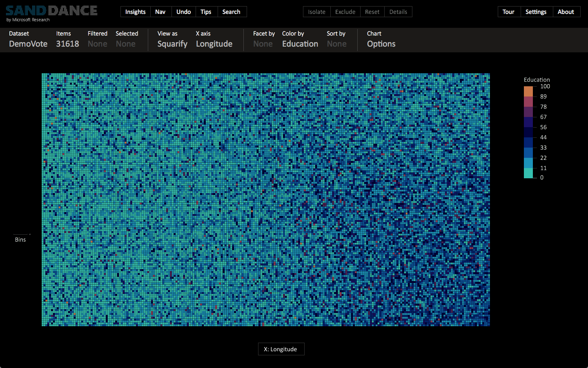This screenshot has height=368, width=588.
Task: Change the X axis from Longitude
Action: (x=214, y=44)
